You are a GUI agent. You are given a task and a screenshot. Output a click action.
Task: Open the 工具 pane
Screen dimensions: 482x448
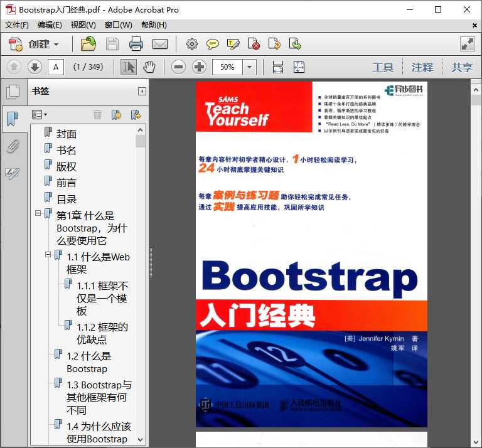(383, 67)
